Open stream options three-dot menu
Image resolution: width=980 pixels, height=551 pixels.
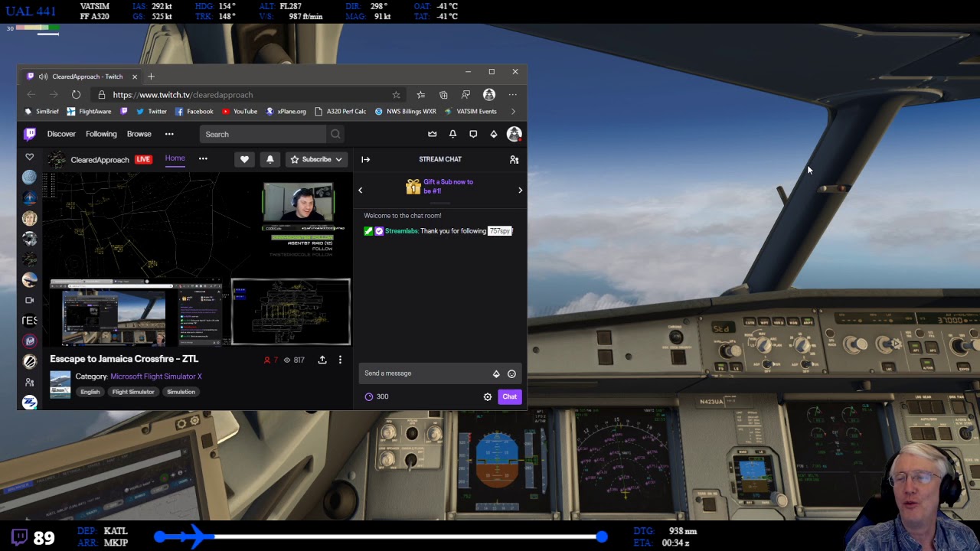click(340, 360)
